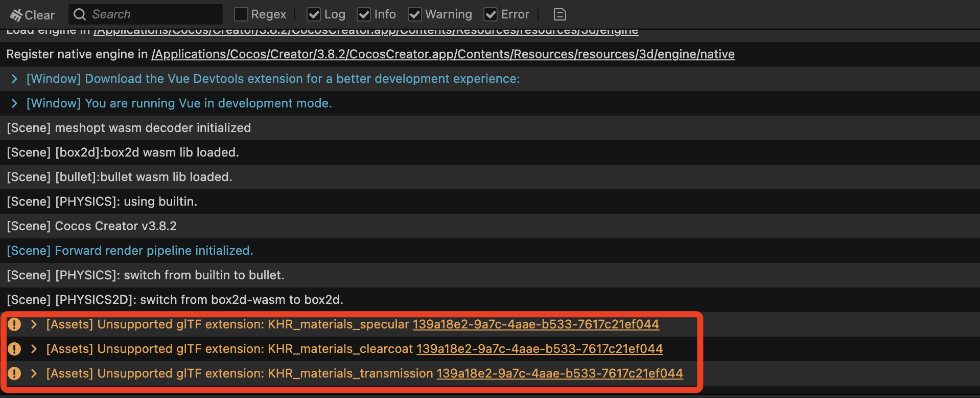The width and height of the screenshot is (980, 398).
Task: Focus the console Search input field
Action: pos(153,14)
